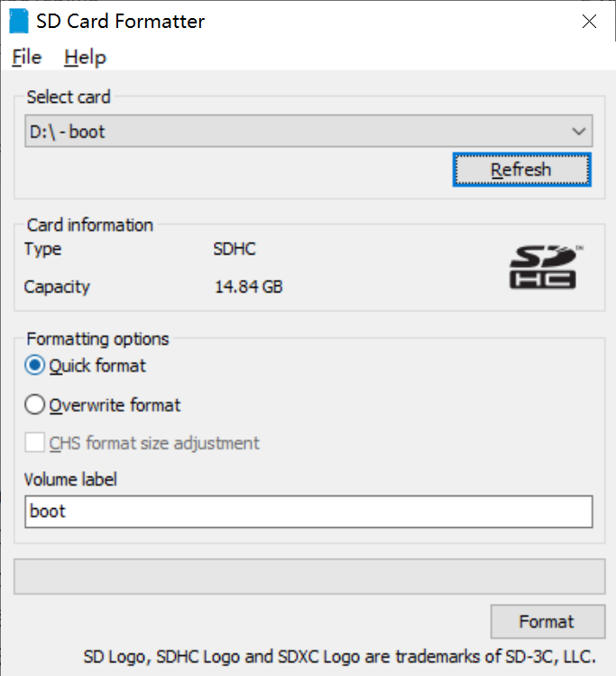This screenshot has width=616, height=676.
Task: Click the D:\ - boot card selection box
Action: click(298, 132)
